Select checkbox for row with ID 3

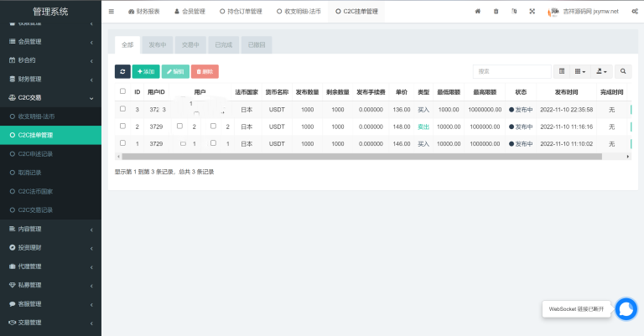coord(122,109)
